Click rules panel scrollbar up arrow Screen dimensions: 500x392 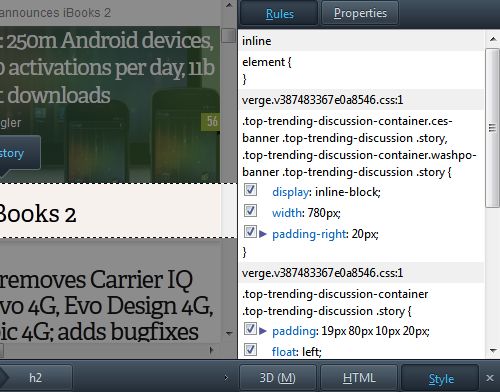[x=493, y=39]
